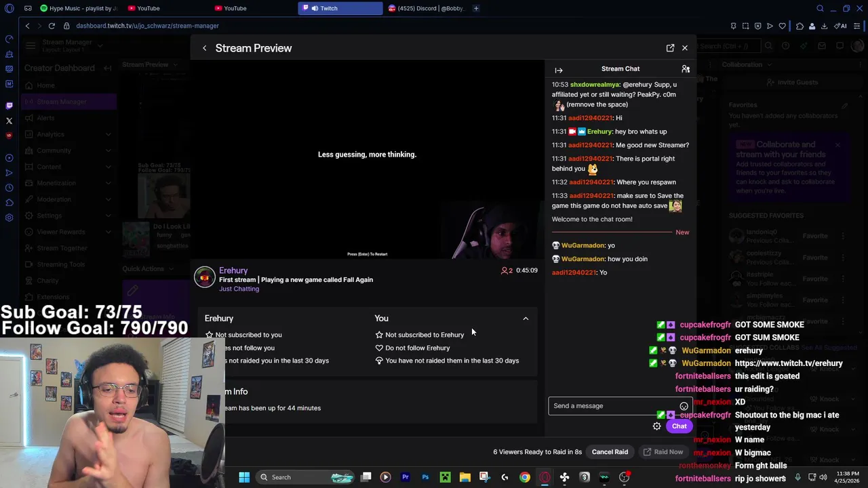Viewport: 868px width, 488px height.
Task: Click the taskbar Search box
Action: point(305,477)
